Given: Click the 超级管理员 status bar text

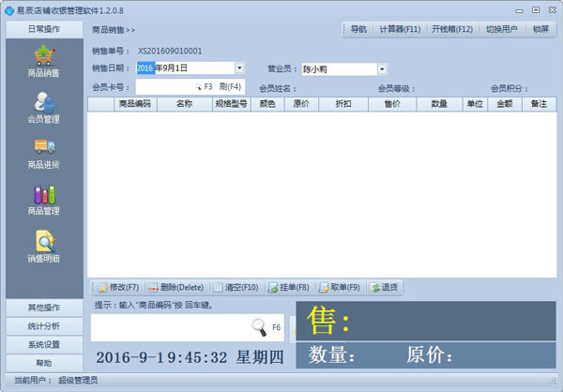Looking at the screenshot, I should tap(78, 380).
